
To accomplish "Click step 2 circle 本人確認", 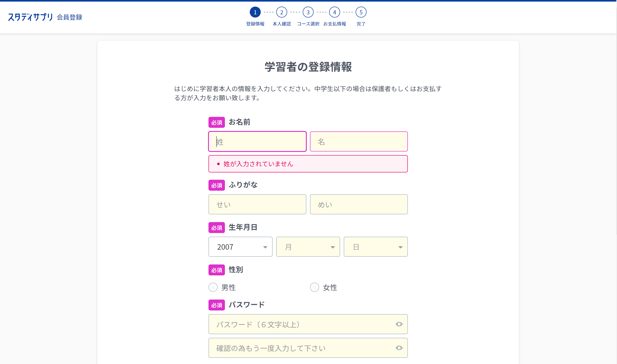I will [281, 12].
